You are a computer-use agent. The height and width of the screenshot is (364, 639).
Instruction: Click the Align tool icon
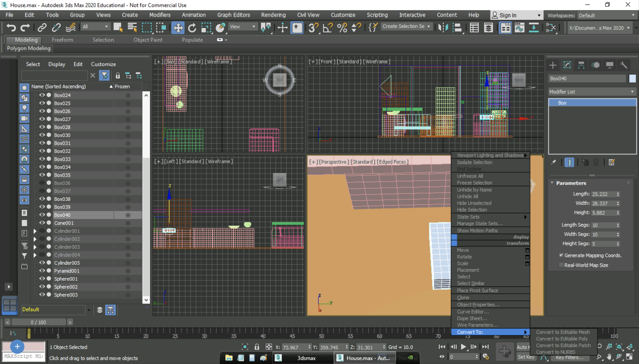click(x=457, y=27)
